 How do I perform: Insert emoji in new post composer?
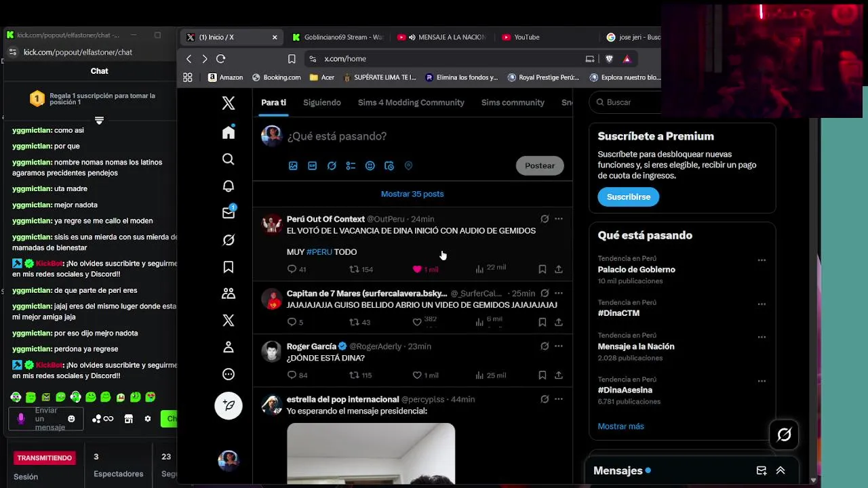coord(370,165)
